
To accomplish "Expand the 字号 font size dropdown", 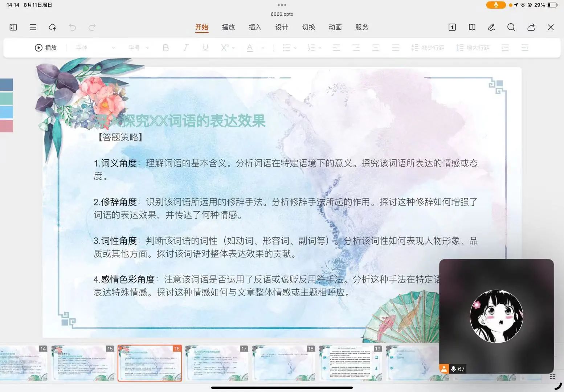I will click(139, 48).
